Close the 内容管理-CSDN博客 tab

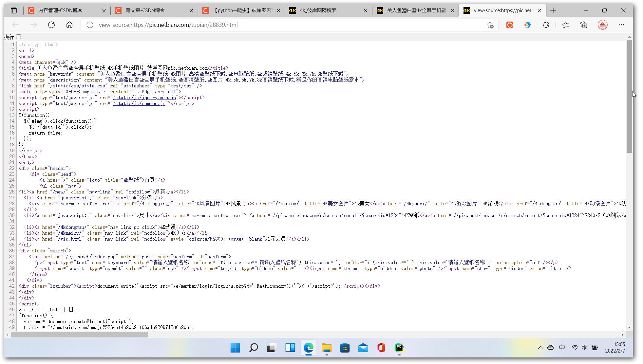(x=104, y=10)
